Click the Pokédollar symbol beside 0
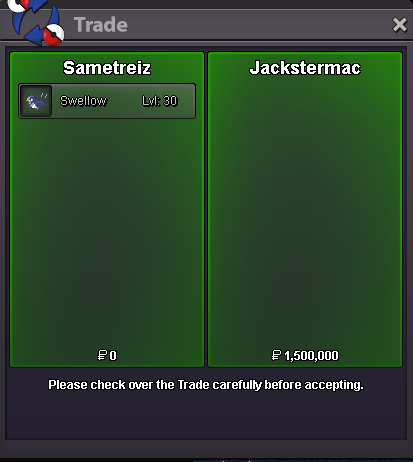The height and width of the screenshot is (462, 413). point(102,355)
